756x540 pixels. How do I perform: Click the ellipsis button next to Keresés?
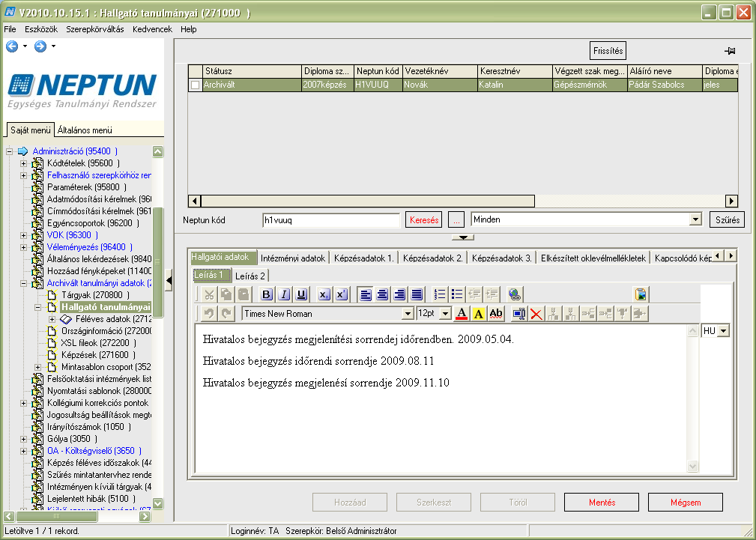coord(456,220)
